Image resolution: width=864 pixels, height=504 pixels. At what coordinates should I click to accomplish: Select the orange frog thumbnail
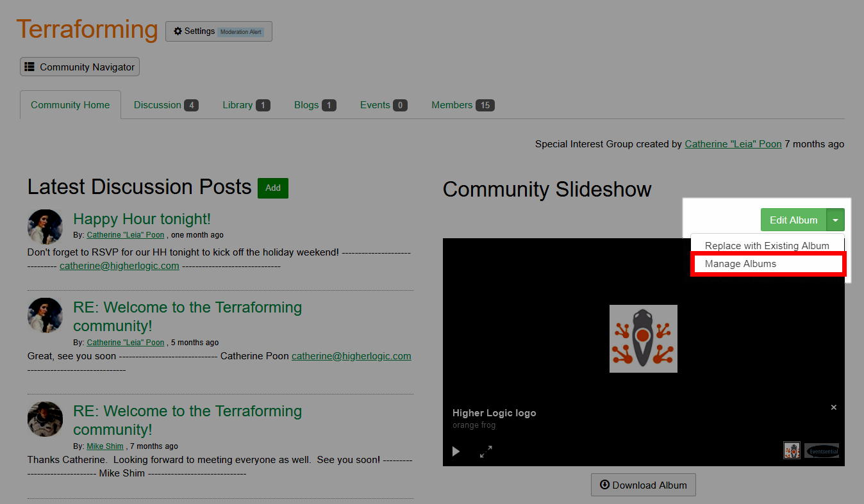pyautogui.click(x=792, y=450)
